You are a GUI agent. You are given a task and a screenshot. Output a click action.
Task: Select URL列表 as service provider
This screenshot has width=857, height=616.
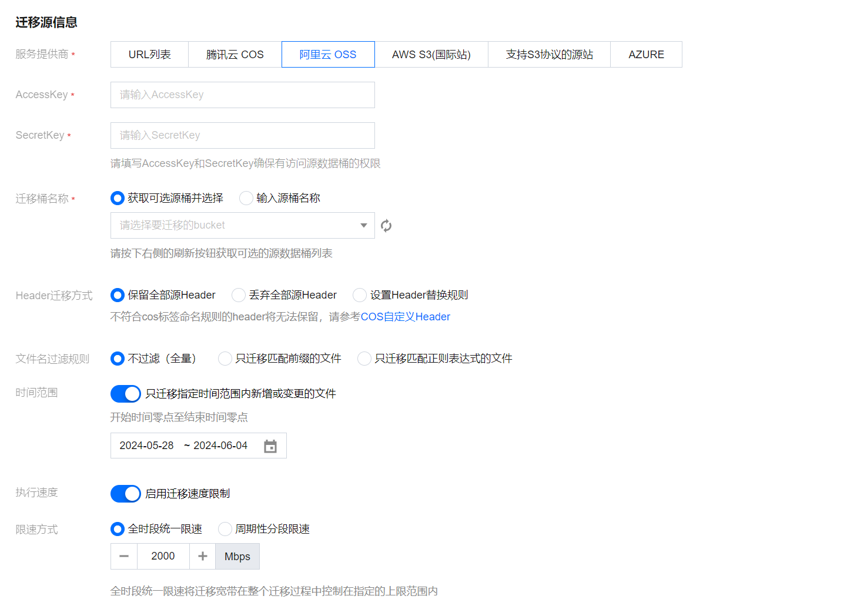point(149,55)
